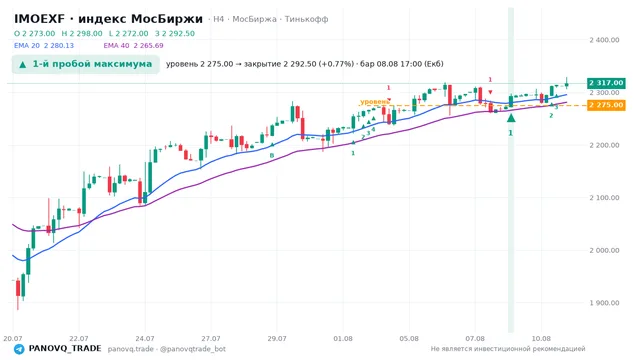Click the Telegram logo icon beside PANOVQ_TRADE

point(19,349)
